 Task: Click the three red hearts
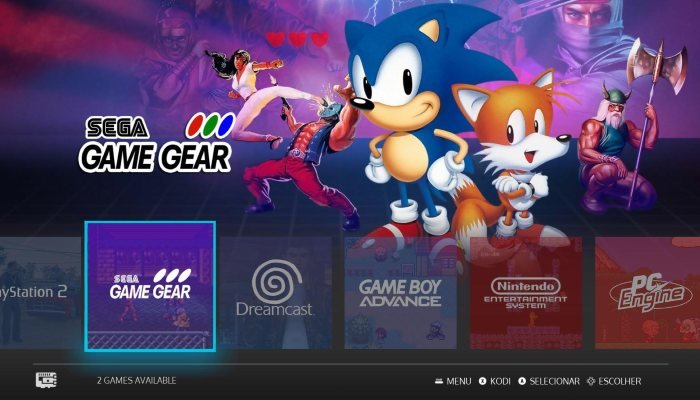[x=297, y=39]
